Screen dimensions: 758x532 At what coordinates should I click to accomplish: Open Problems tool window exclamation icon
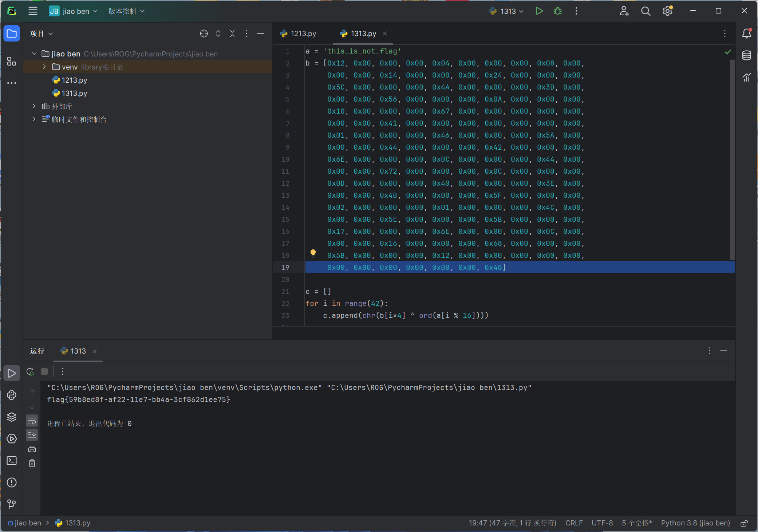coord(12,482)
